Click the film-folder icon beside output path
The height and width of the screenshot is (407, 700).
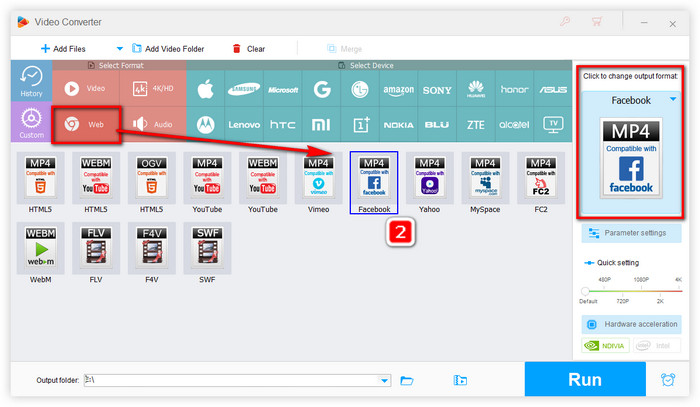[460, 380]
